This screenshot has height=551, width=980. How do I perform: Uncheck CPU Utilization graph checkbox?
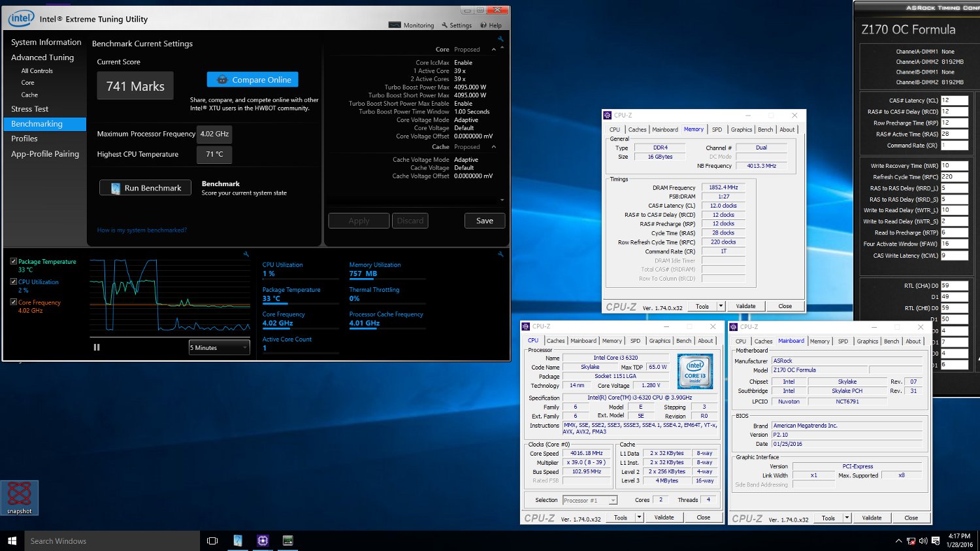click(x=14, y=281)
